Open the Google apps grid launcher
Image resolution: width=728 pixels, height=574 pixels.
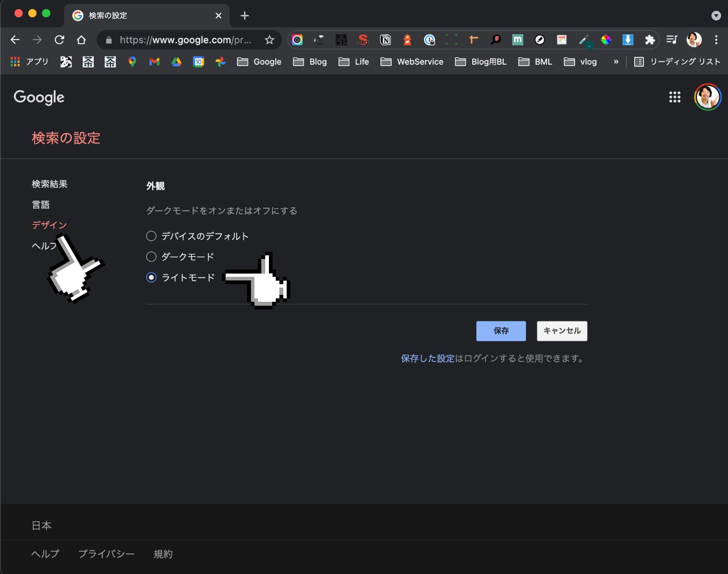pyautogui.click(x=675, y=97)
